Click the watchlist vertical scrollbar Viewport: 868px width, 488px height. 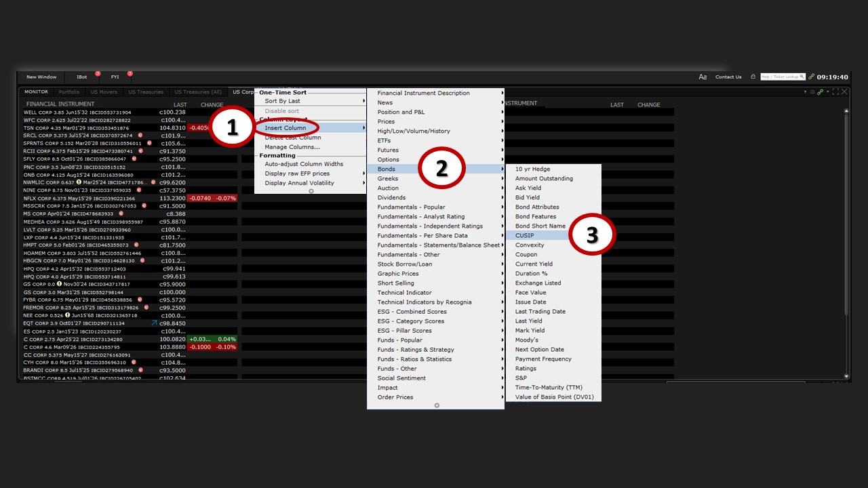845,237
